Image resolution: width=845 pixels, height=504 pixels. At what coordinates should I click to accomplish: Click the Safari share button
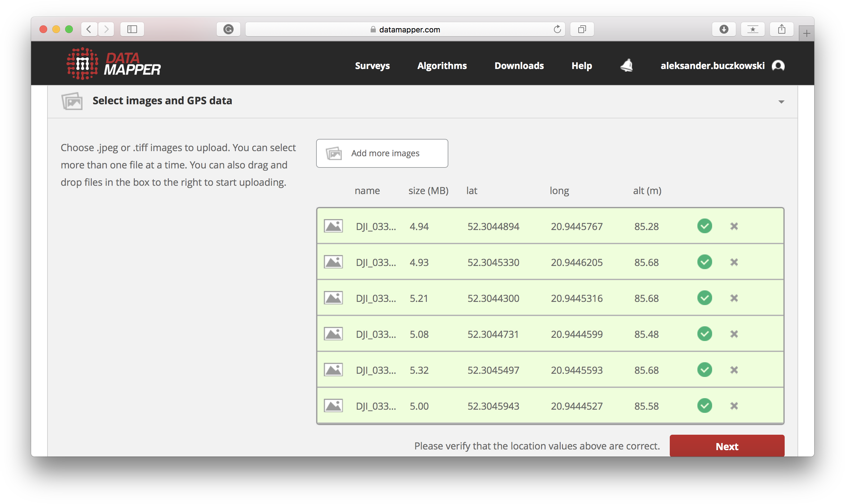[781, 29]
